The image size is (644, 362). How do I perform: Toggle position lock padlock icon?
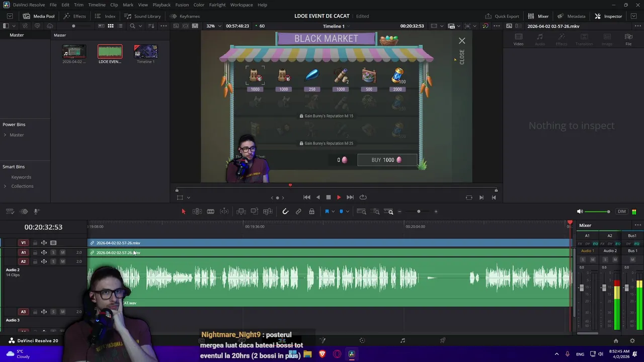tap(311, 212)
